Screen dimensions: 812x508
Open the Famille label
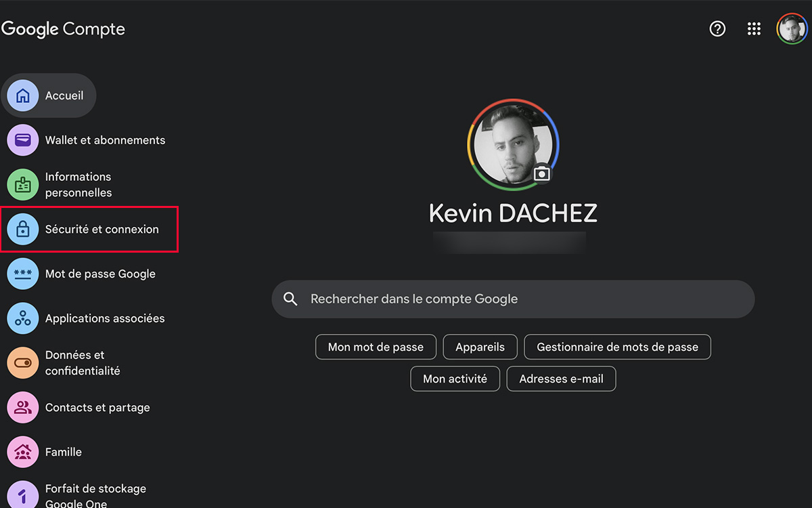(64, 452)
